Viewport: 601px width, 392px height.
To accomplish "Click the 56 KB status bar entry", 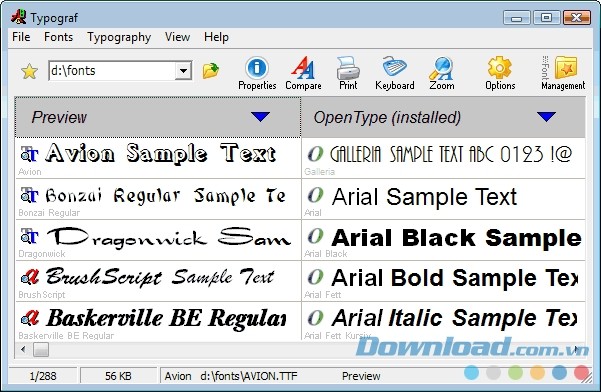I will pos(118,376).
